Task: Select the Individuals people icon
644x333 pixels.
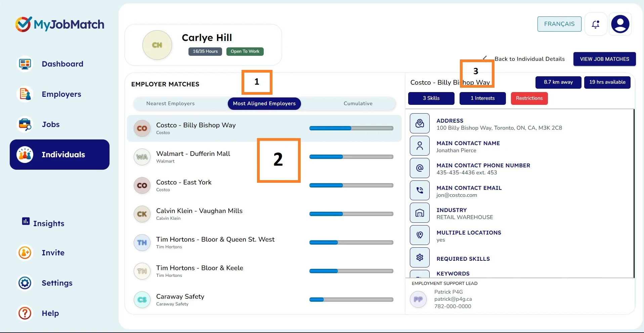Action: (x=25, y=155)
